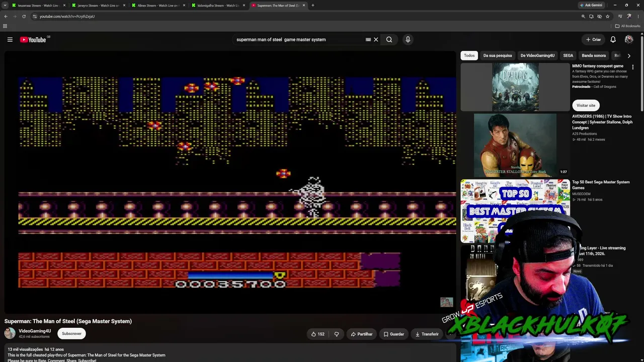Switch to the Alinex Stream tab
The width and height of the screenshot is (644, 362).
[x=158, y=6]
